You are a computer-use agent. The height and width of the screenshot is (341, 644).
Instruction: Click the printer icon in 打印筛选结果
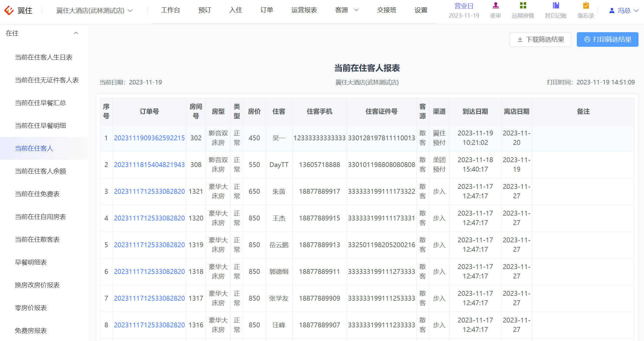pyautogui.click(x=587, y=39)
